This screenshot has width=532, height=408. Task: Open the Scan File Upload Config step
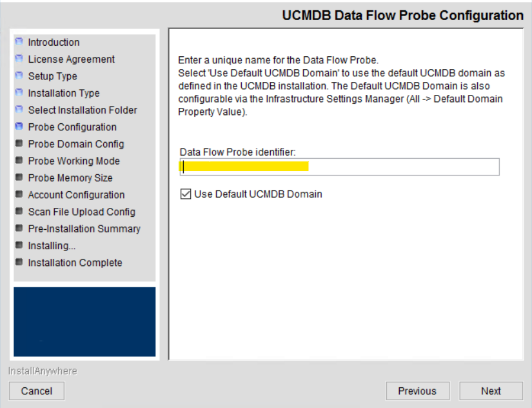[x=20, y=211]
